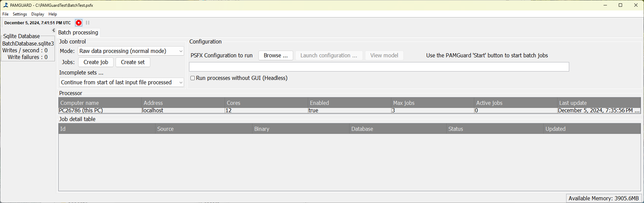Click the Max jobs value 3 cell
This screenshot has width=644, height=203.
pos(433,110)
